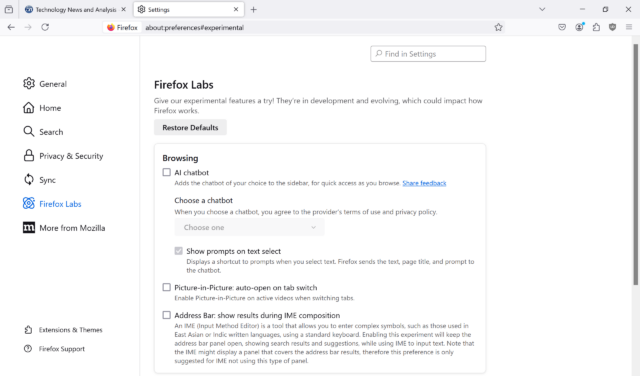Viewport: 640px width, 376px height.
Task: Click the bookmark star icon in address bar
Action: coord(498,27)
